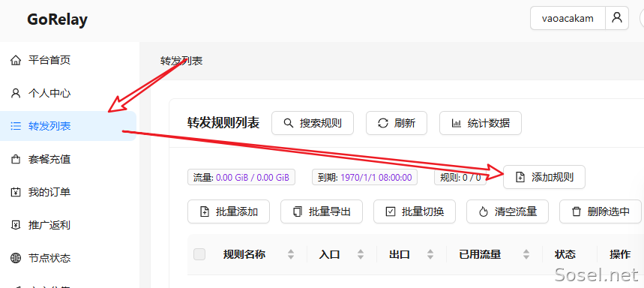Viewport: 644px width, 288px height.
Task: Click the user avatar icon next to vaoacakam
Action: [617, 18]
